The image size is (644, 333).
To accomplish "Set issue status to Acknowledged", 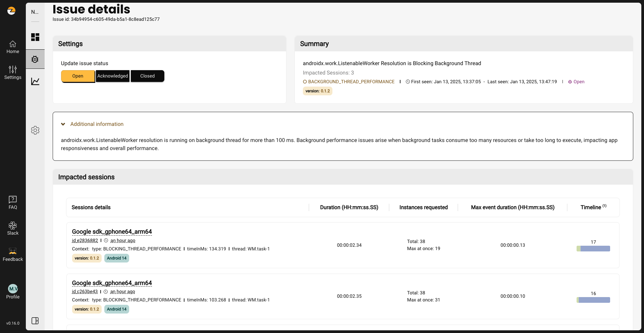I will 113,76.
